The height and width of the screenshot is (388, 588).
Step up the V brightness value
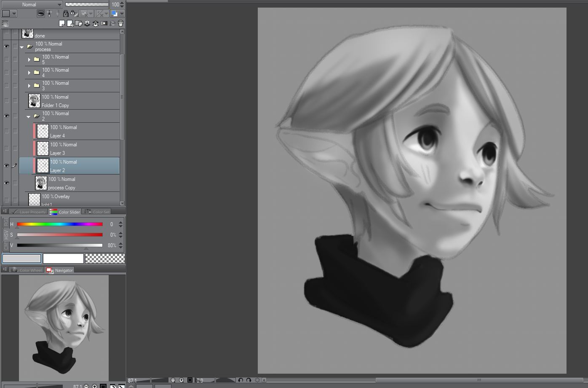click(121, 243)
